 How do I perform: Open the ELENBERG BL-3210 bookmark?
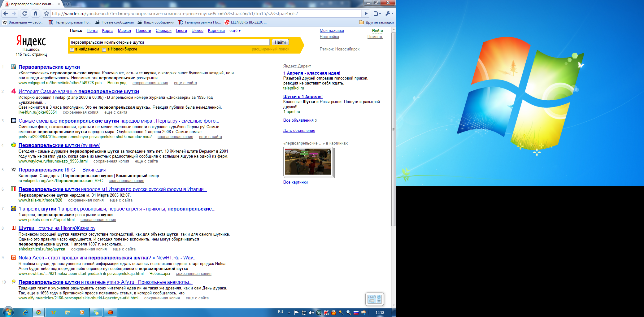(246, 22)
